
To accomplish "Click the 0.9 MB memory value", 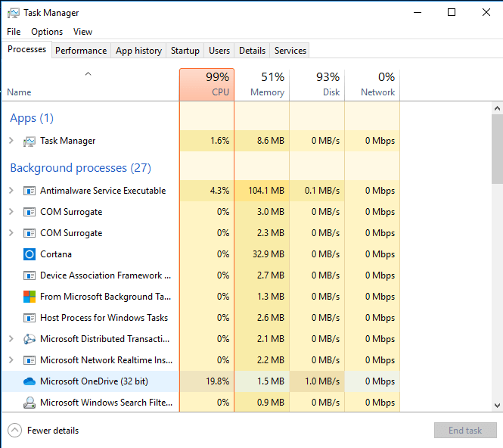I will (x=271, y=403).
